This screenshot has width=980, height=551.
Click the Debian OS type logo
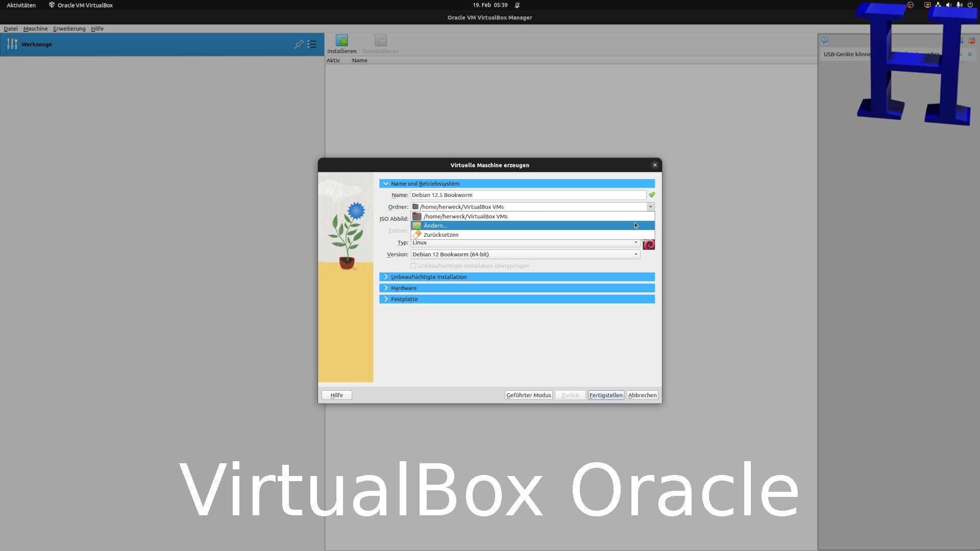tap(649, 244)
